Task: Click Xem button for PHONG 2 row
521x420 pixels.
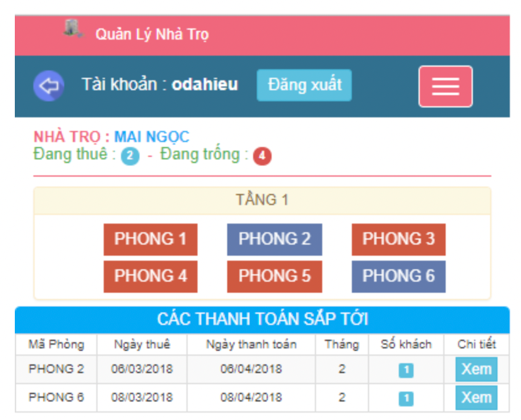Action: click(476, 369)
